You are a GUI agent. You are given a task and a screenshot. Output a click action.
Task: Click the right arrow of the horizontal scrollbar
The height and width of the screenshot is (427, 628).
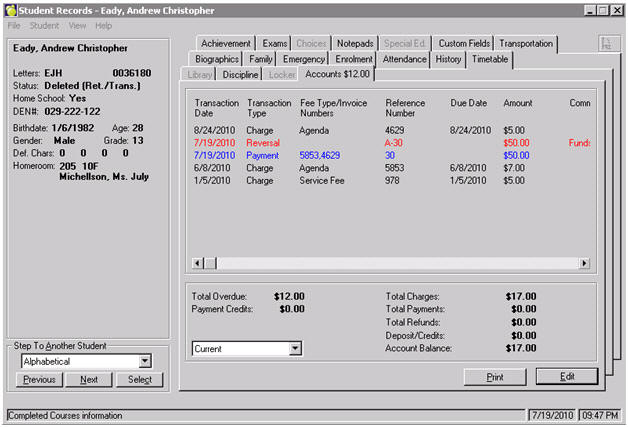coord(583,263)
